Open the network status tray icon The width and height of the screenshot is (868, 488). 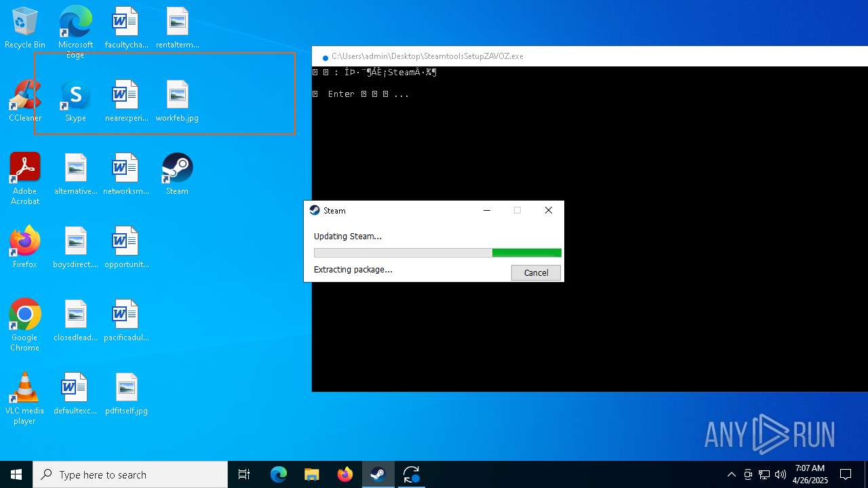pyautogui.click(x=764, y=474)
